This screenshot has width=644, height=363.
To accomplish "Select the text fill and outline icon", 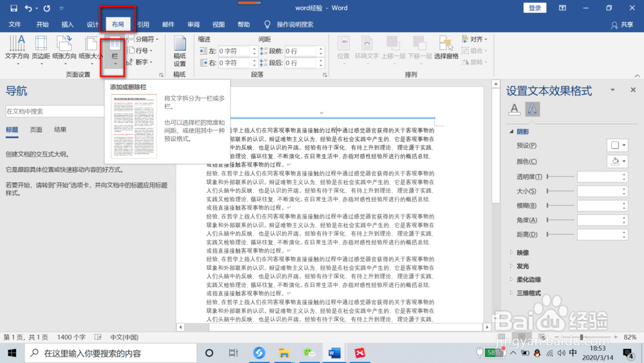I will coord(514,109).
